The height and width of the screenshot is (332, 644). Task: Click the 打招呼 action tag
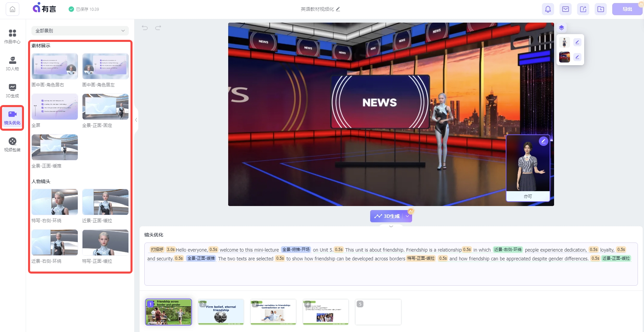point(157,250)
